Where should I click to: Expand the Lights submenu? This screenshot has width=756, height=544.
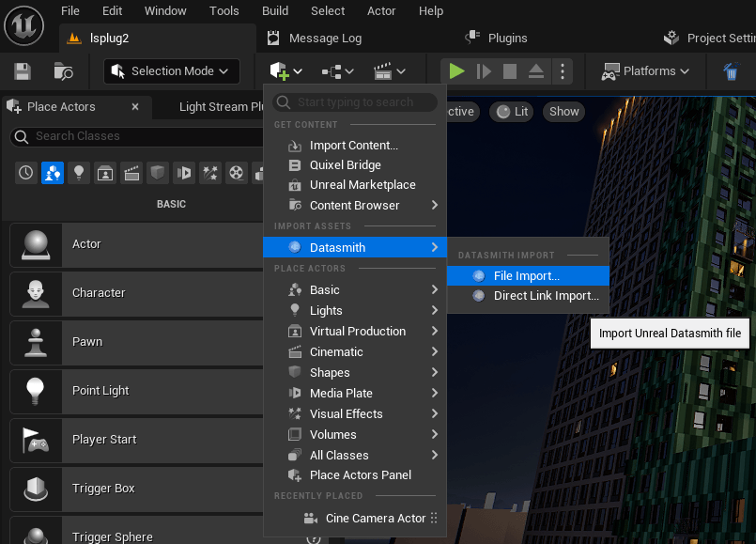coord(355,311)
